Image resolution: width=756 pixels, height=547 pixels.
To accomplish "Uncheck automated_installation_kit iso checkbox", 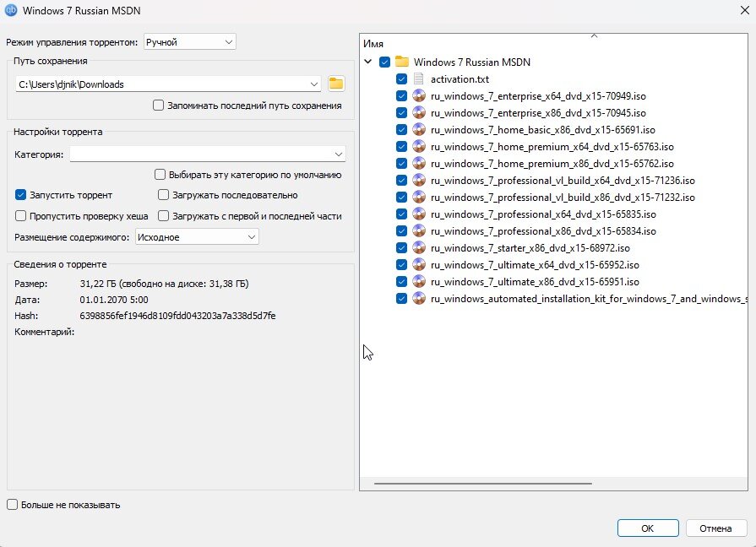I will (x=401, y=298).
